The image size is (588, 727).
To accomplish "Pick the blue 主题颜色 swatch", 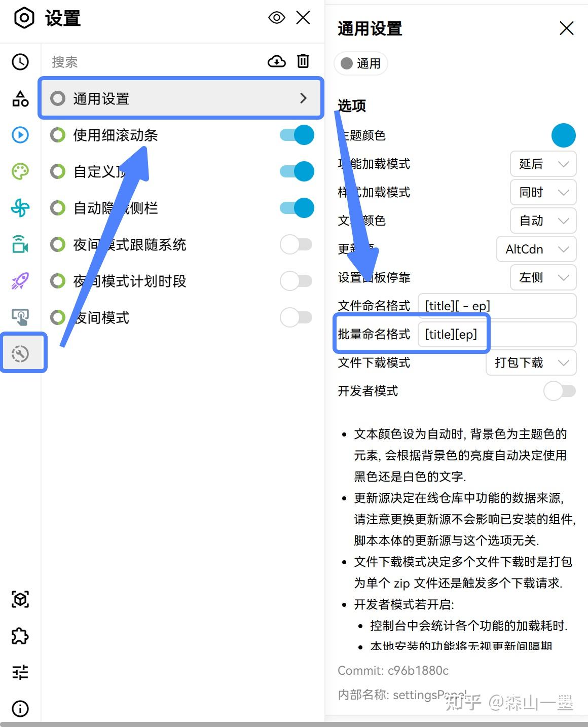I will (564, 135).
